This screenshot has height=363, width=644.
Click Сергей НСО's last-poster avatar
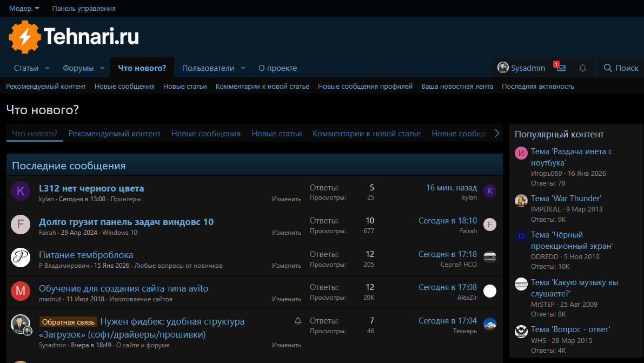[489, 258]
